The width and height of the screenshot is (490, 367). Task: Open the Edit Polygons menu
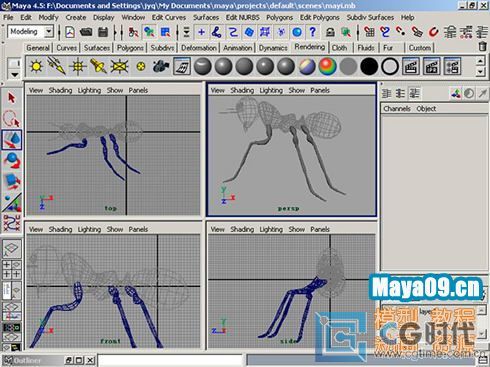coord(319,17)
